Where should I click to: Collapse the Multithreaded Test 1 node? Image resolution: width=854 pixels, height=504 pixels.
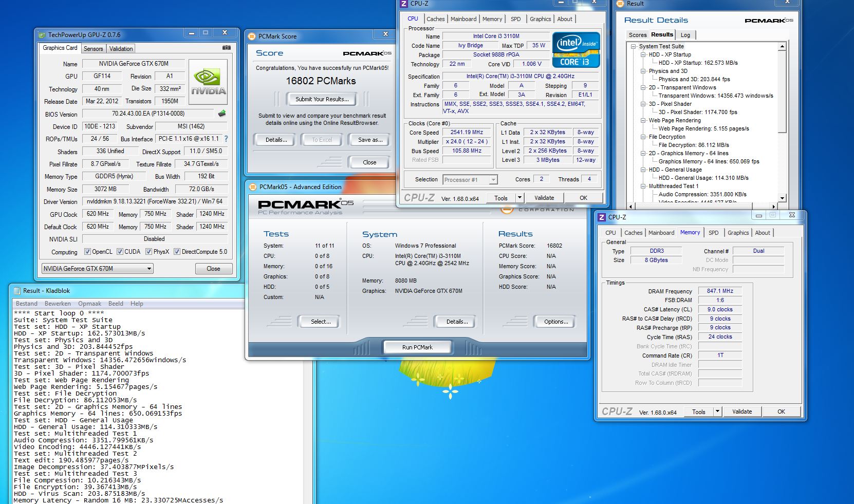(x=643, y=186)
